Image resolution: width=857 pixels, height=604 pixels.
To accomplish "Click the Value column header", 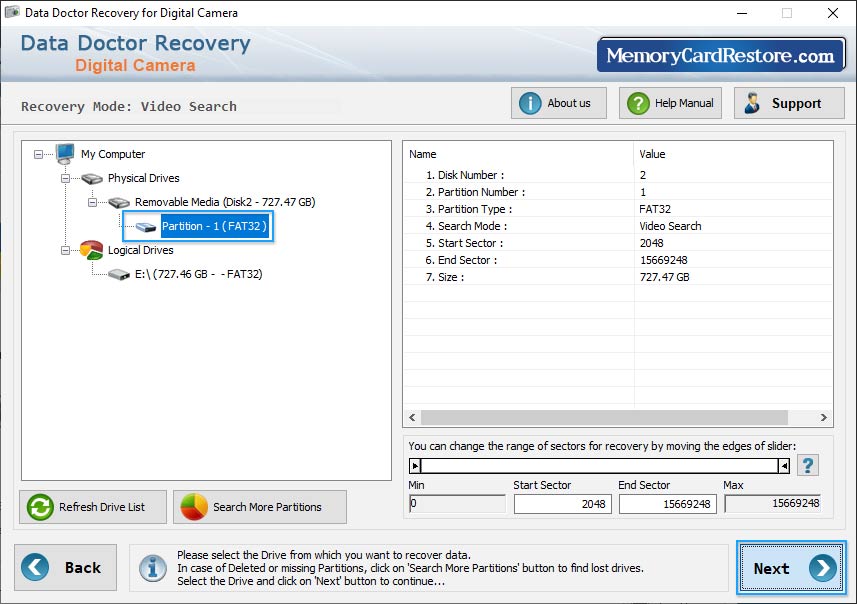I will (x=733, y=154).
